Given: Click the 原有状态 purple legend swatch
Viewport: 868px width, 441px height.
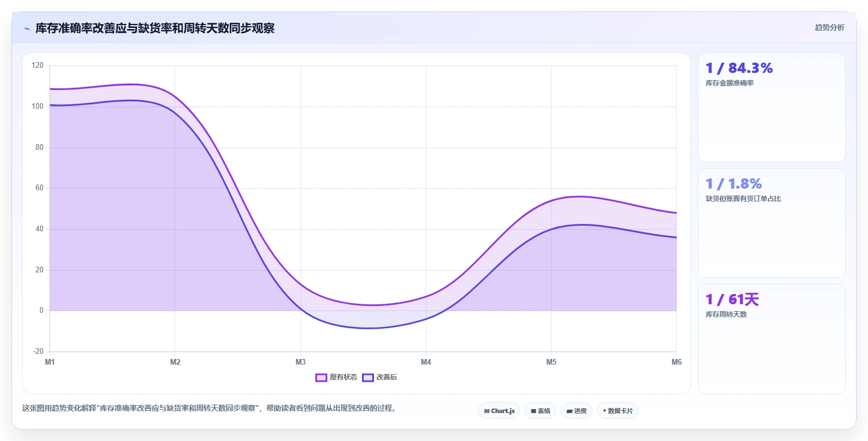Looking at the screenshot, I should point(321,377).
